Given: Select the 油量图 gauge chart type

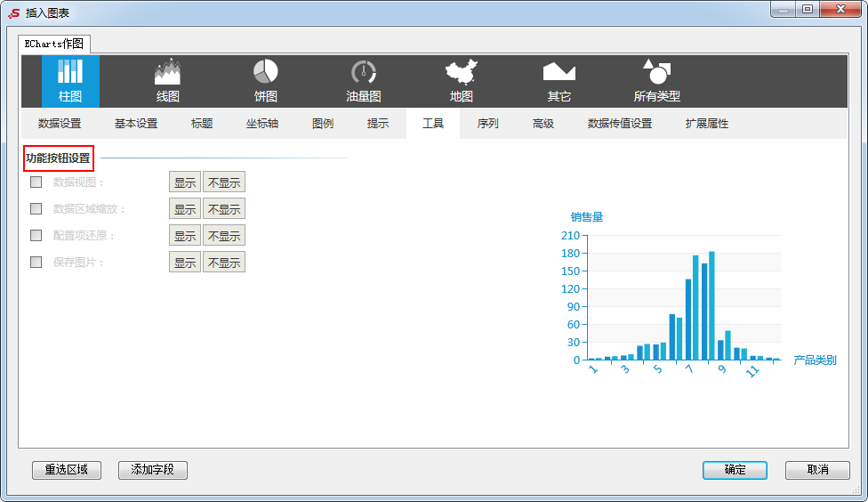Looking at the screenshot, I should pyautogui.click(x=363, y=81).
